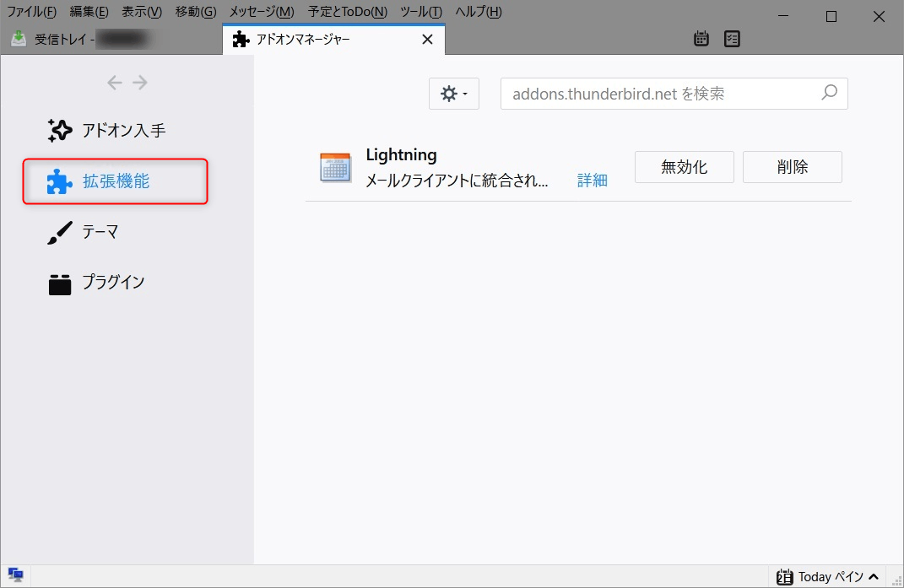This screenshot has width=904, height=588.
Task: Open the 編集(E) menu
Action: pos(89,12)
